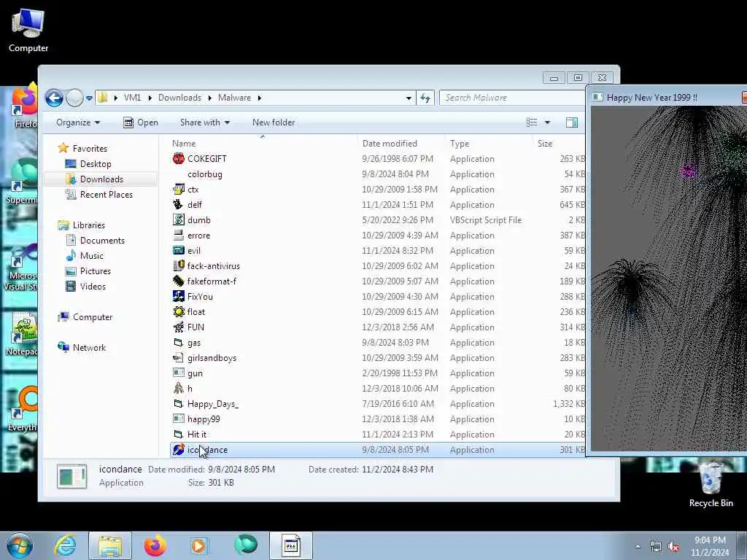Click the VM1 breadcrumb segment
Screen dimensions: 747x560
pos(133,98)
